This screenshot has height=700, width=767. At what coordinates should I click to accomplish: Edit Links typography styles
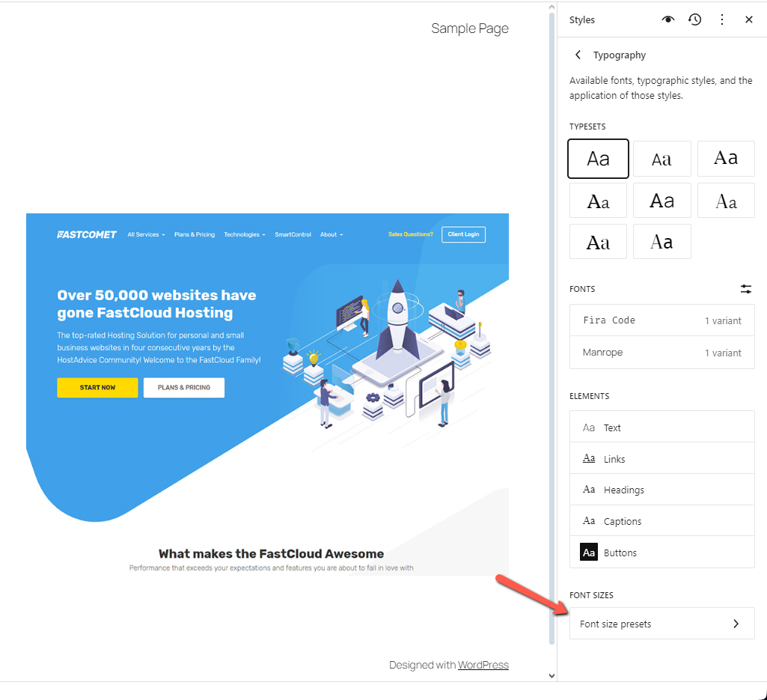click(661, 458)
